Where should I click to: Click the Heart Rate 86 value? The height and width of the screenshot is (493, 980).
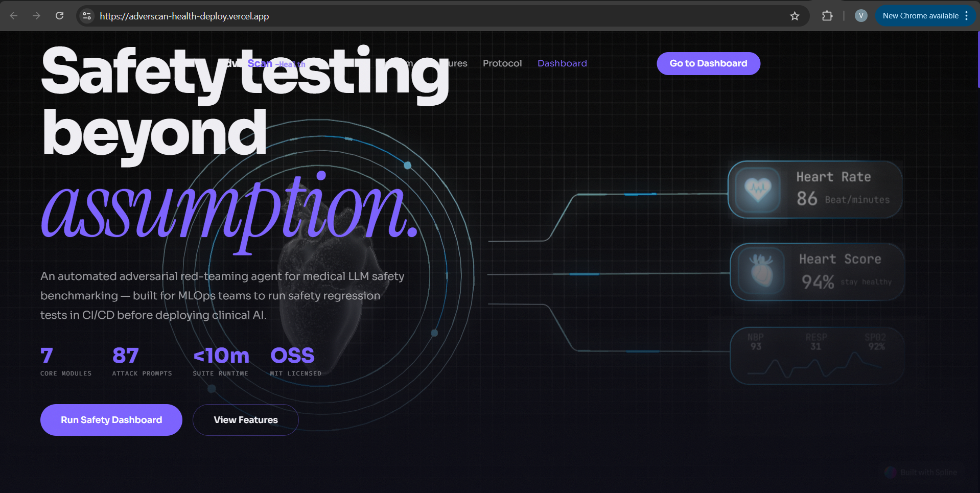(807, 198)
